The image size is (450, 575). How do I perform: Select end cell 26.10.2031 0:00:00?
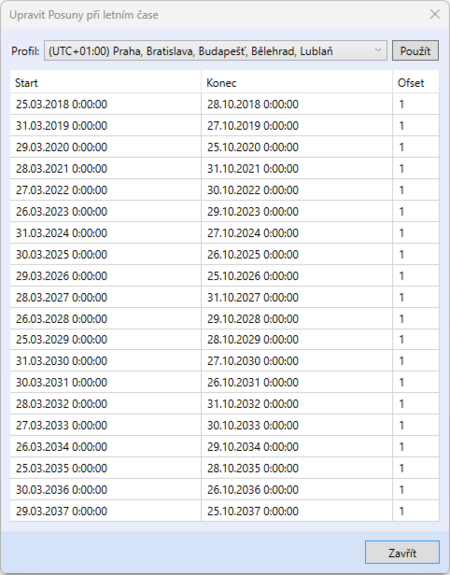tap(297, 382)
